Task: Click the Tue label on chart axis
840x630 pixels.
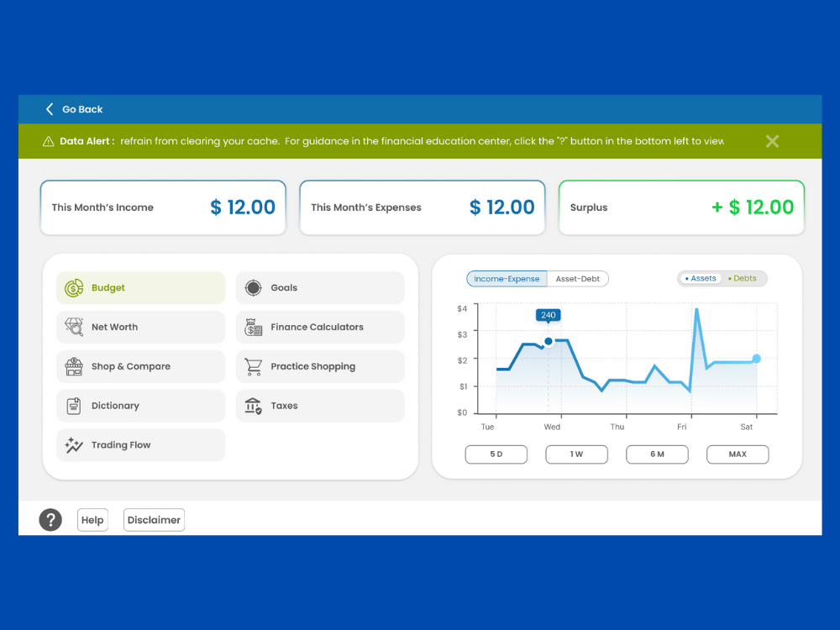Action: 487,427
